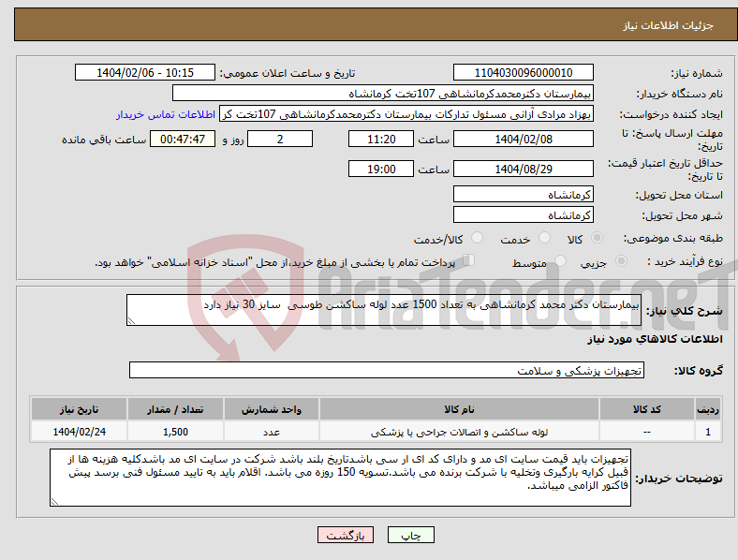
Task: Click the ردیف column header
Action: coord(708,409)
